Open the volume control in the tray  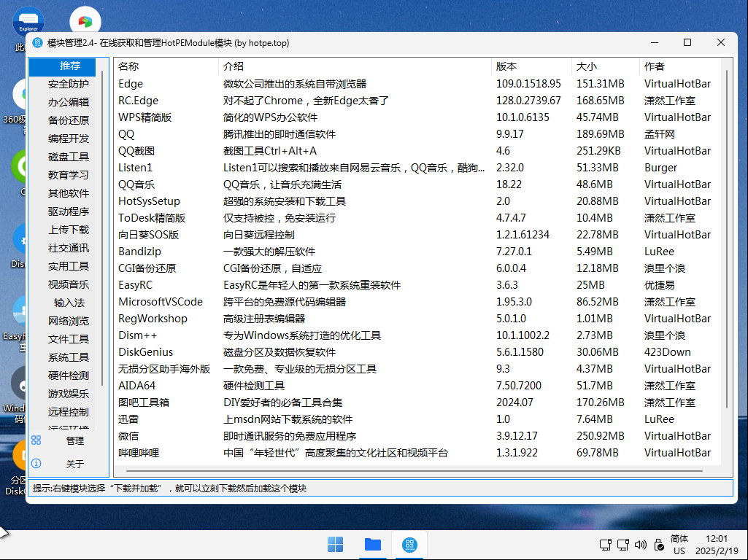[x=640, y=544]
